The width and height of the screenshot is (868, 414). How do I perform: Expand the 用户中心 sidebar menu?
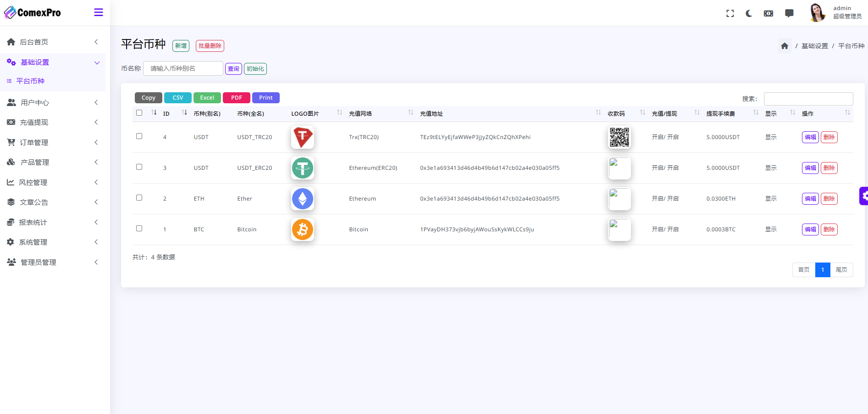point(53,102)
